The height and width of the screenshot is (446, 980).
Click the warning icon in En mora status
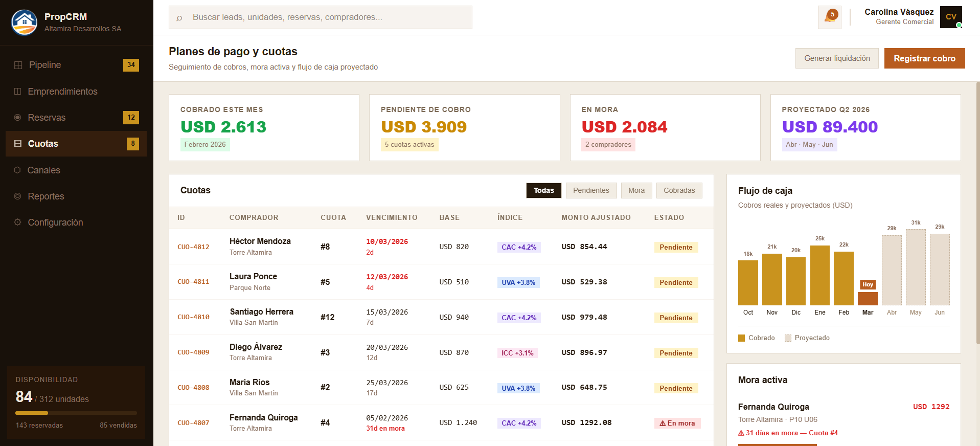tap(663, 423)
